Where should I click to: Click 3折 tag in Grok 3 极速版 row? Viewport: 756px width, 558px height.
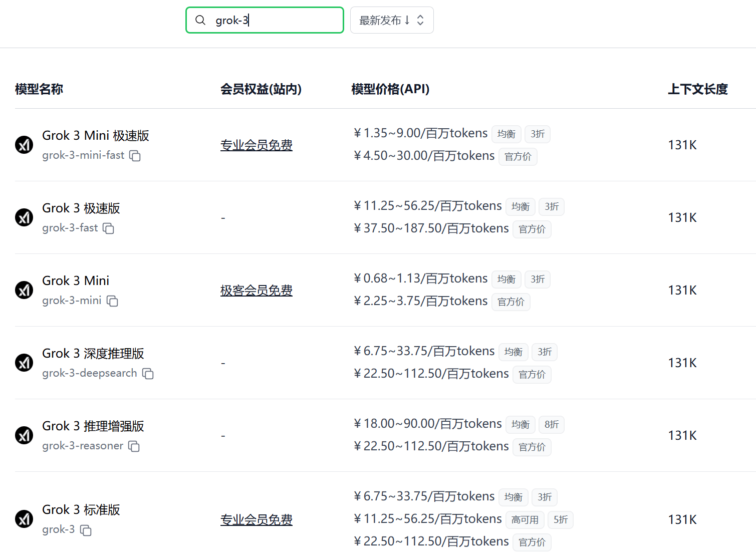coord(552,207)
